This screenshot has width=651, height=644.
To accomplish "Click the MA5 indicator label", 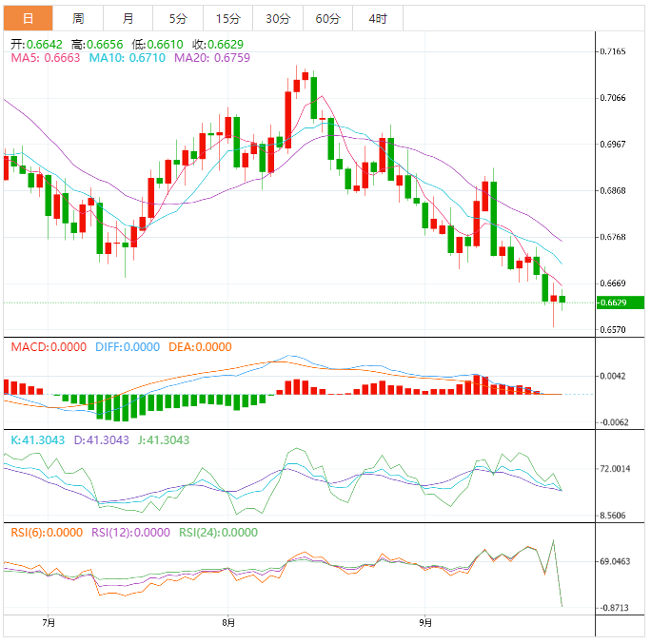I will tap(45, 58).
